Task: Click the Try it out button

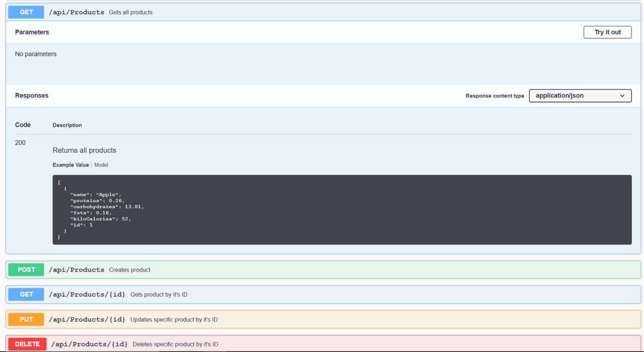Action: (x=607, y=32)
